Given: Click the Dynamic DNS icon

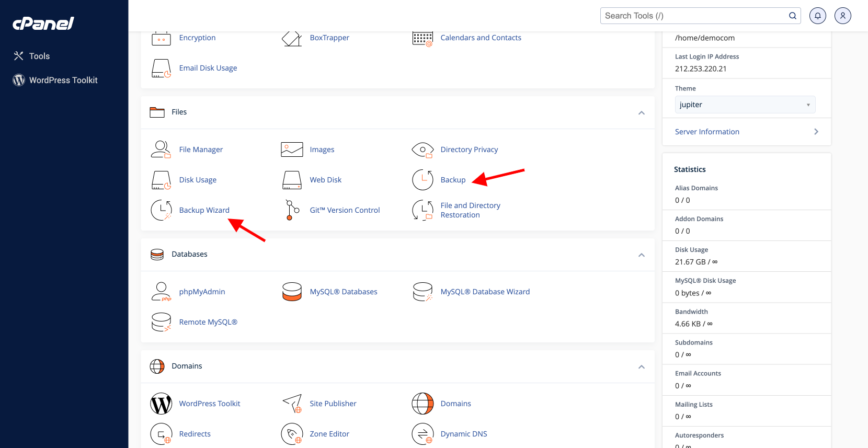Looking at the screenshot, I should 422,434.
